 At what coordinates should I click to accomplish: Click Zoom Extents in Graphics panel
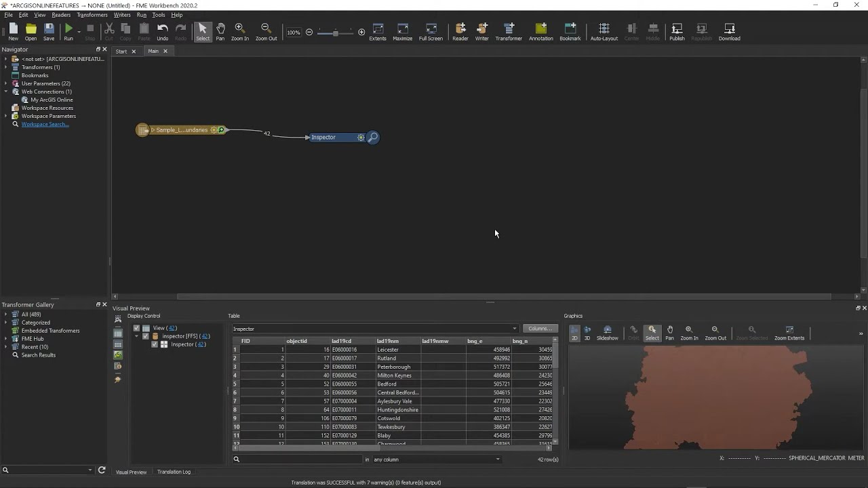pos(789,332)
